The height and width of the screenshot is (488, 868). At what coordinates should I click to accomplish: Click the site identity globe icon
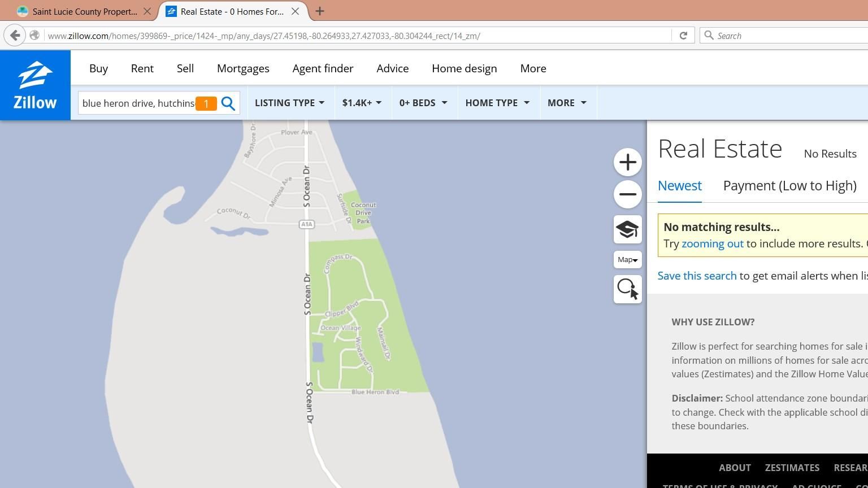(x=34, y=36)
